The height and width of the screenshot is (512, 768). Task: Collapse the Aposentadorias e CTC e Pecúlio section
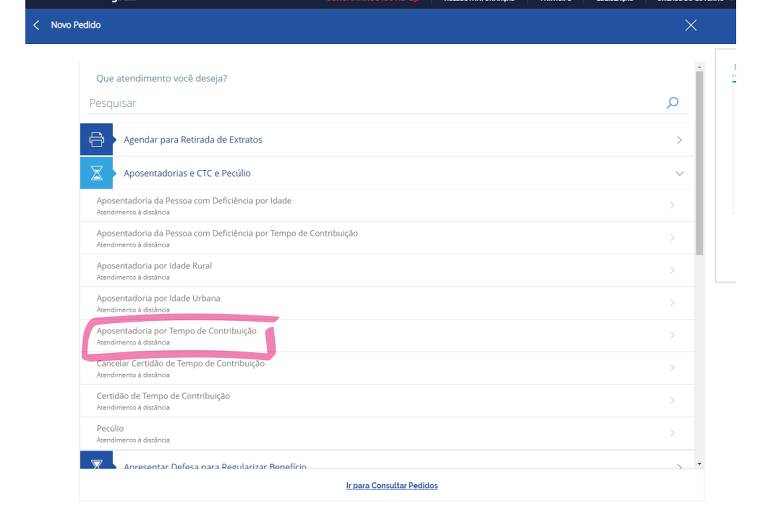coord(680,173)
